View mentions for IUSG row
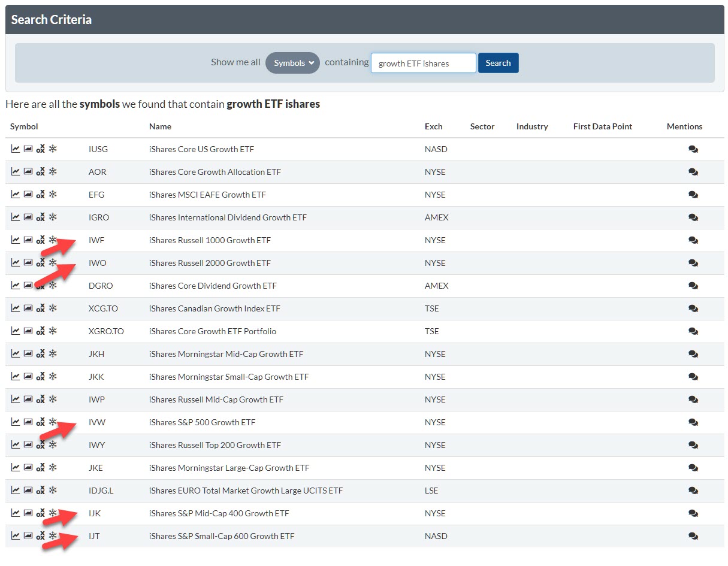The image size is (728, 566). click(693, 149)
